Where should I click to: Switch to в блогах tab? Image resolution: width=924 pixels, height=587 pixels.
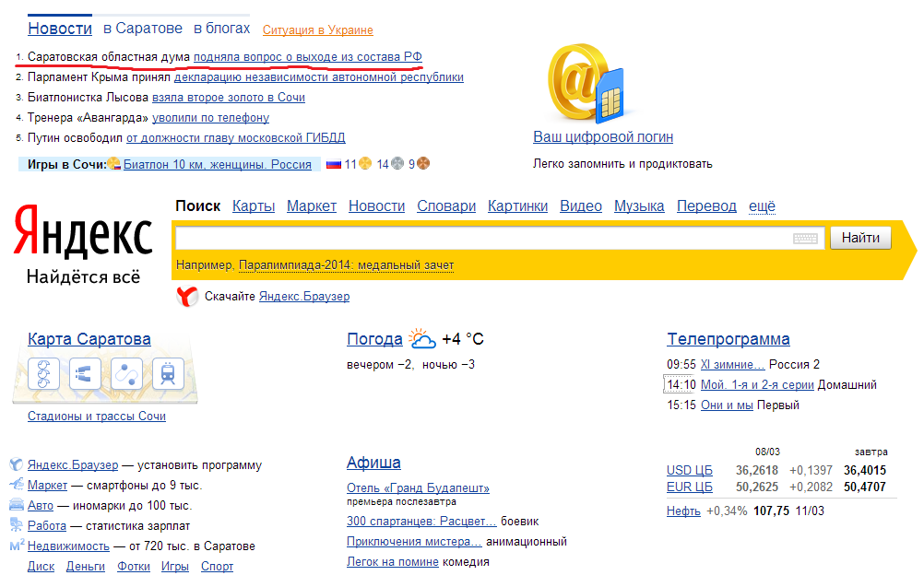(x=221, y=29)
